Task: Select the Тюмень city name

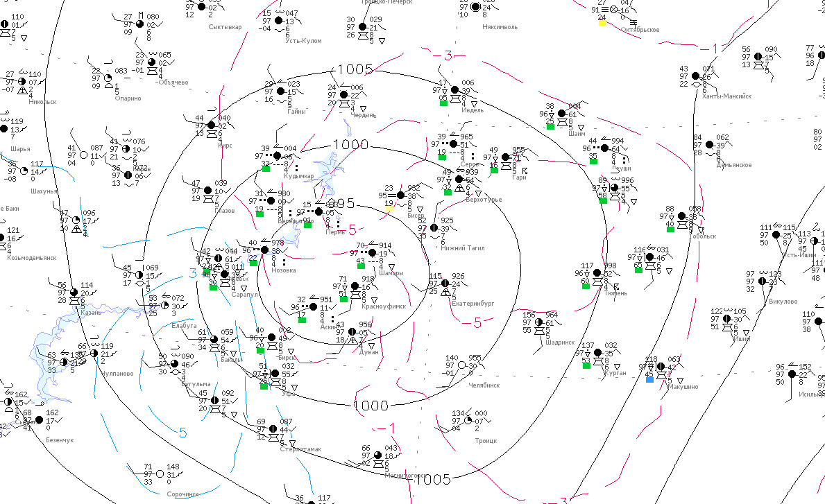Action: click(615, 293)
